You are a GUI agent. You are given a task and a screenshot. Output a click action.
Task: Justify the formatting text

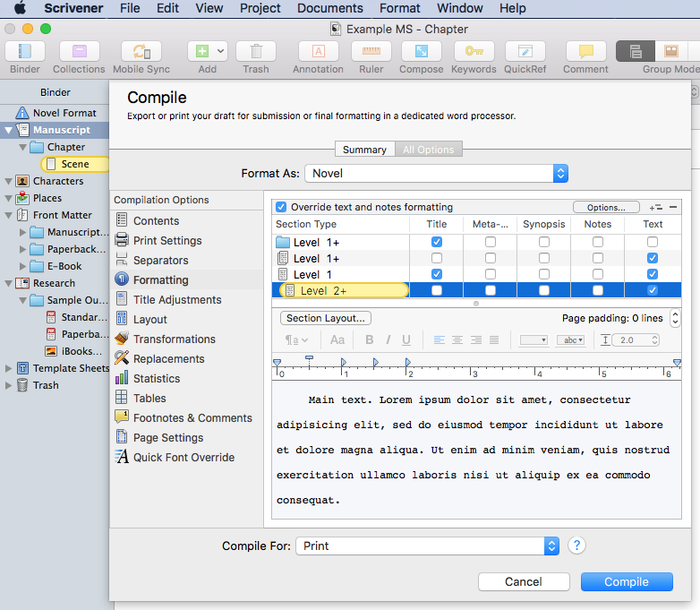coord(494,340)
